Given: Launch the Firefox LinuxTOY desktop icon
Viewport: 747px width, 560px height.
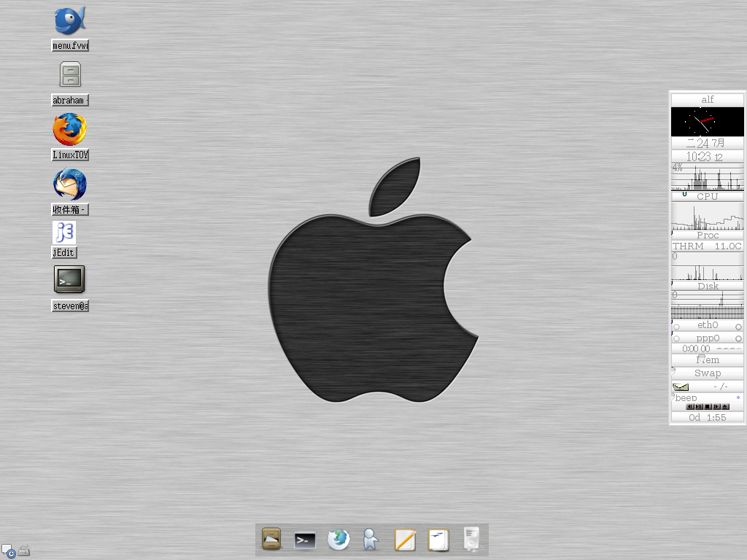Looking at the screenshot, I should pyautogui.click(x=69, y=129).
